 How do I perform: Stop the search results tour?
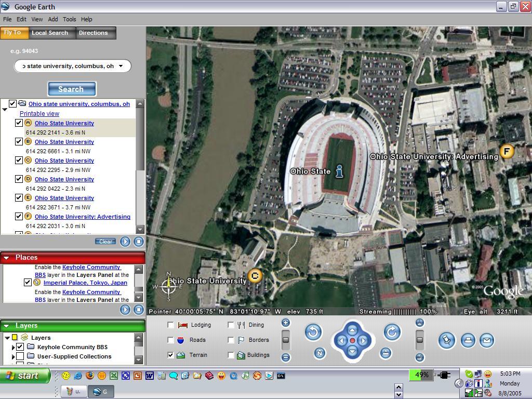click(x=138, y=242)
